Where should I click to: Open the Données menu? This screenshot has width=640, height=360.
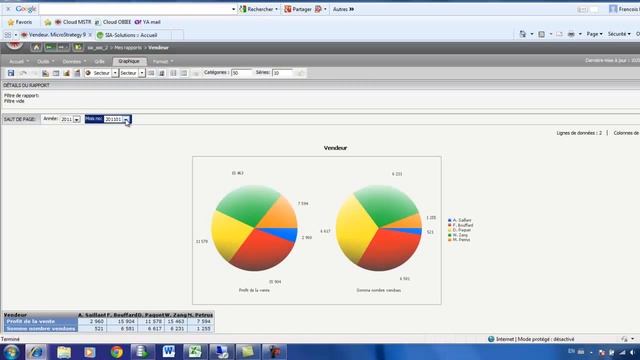tap(74, 62)
